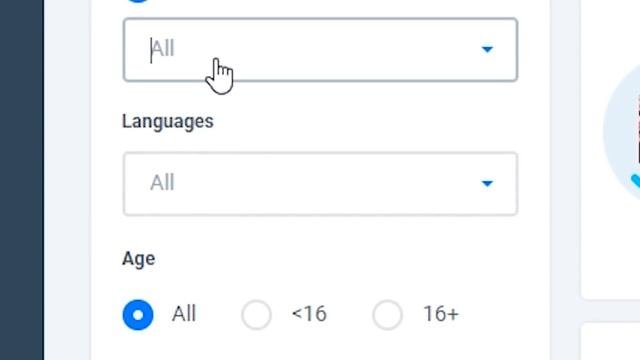Choose the 16+ age radio button

(387, 315)
